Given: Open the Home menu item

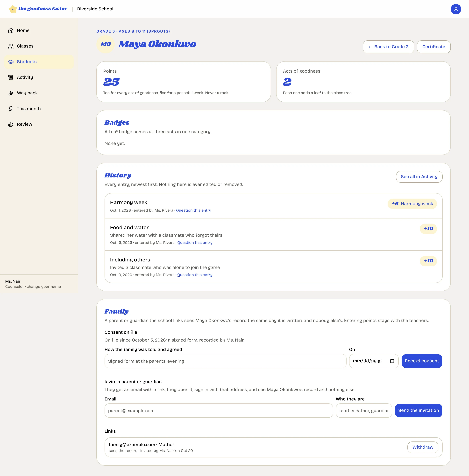Looking at the screenshot, I should tap(39, 31).
